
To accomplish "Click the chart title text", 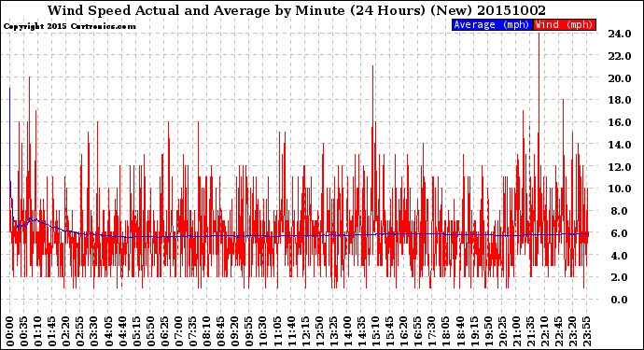I will [x=297, y=10].
